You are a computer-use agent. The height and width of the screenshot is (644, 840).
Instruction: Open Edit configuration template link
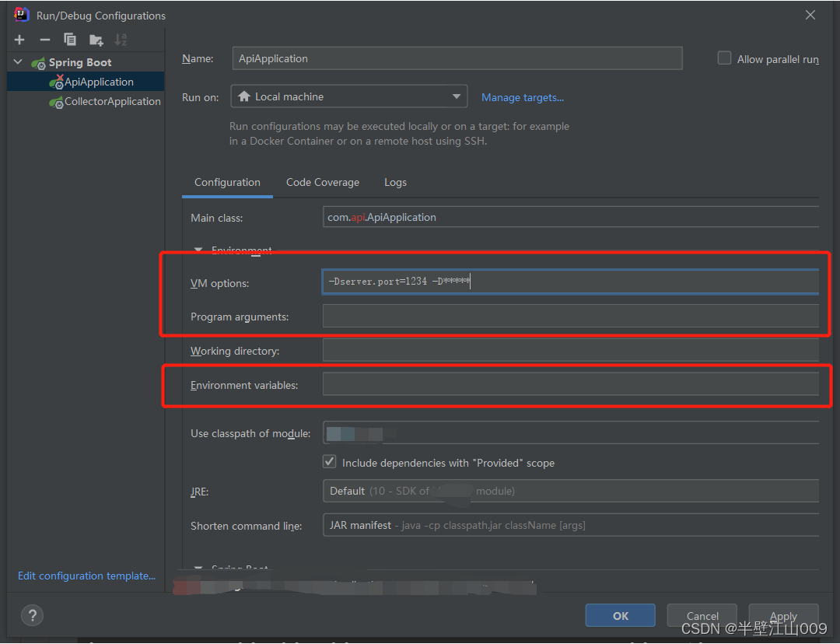(87, 576)
